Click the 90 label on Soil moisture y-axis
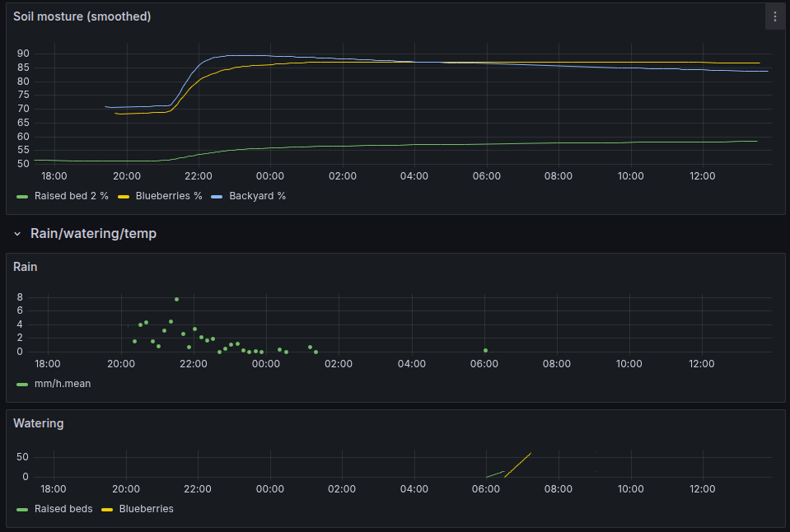The height and width of the screenshot is (532, 790). [x=23, y=54]
